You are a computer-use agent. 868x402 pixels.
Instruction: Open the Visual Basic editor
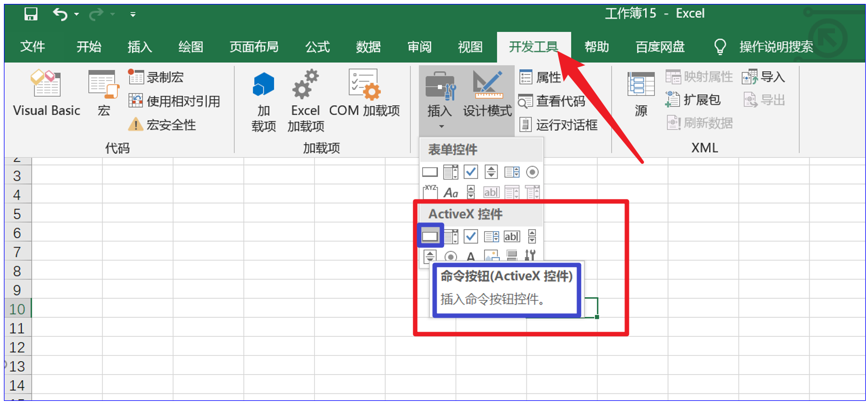(x=46, y=95)
